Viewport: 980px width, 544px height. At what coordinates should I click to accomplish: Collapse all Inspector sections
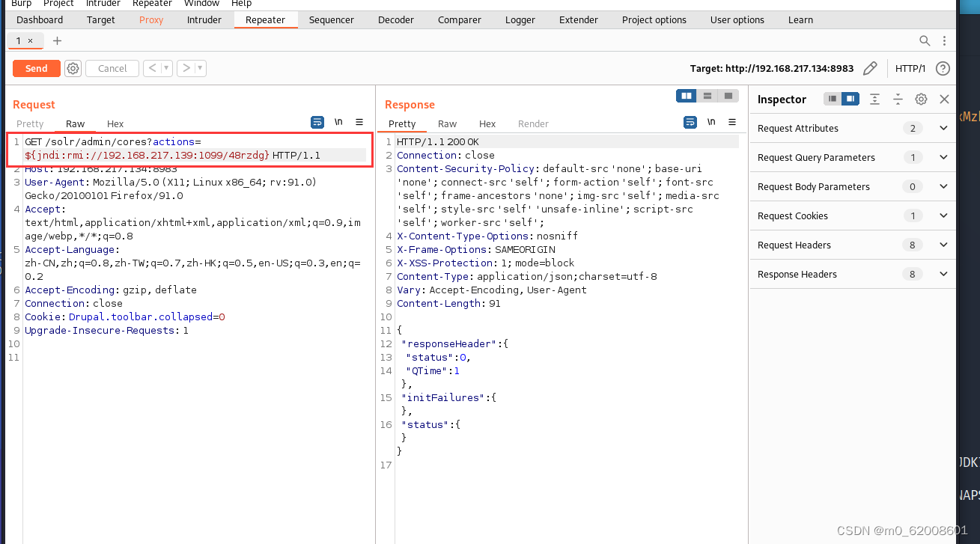[x=898, y=99]
